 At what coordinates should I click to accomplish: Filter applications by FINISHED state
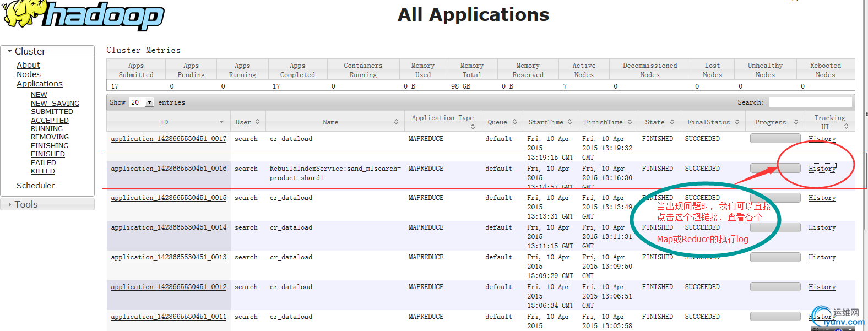pyautogui.click(x=48, y=154)
